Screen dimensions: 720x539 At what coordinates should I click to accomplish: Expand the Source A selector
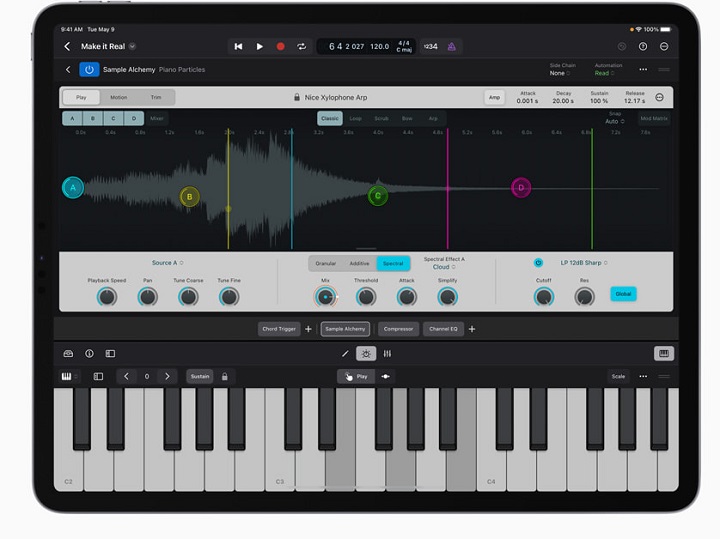[167, 263]
